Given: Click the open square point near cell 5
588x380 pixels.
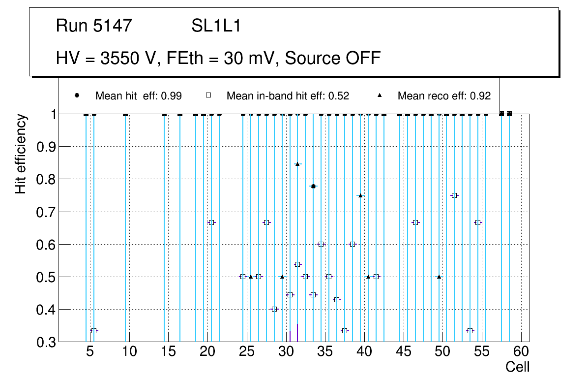Looking at the screenshot, I should point(94,331).
